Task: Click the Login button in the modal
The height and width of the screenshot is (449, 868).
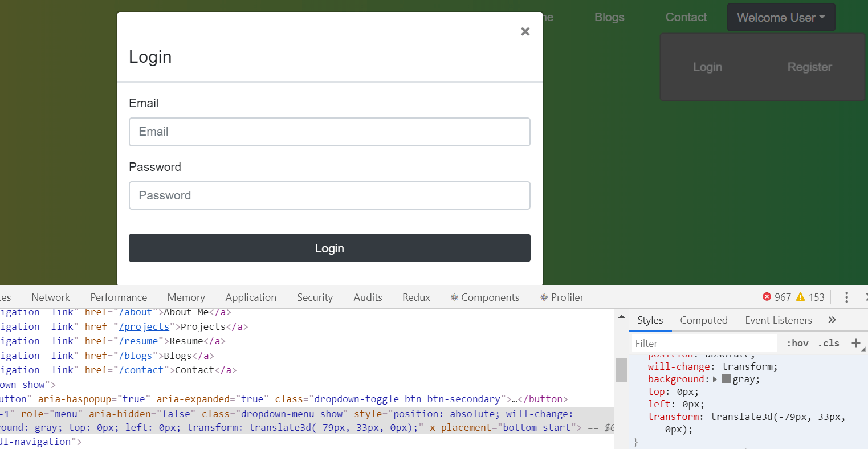Action: click(329, 248)
